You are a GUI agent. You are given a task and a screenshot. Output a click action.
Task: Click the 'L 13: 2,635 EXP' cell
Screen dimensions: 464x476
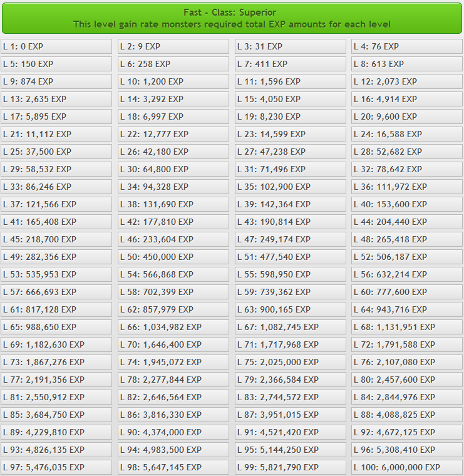tap(56, 99)
